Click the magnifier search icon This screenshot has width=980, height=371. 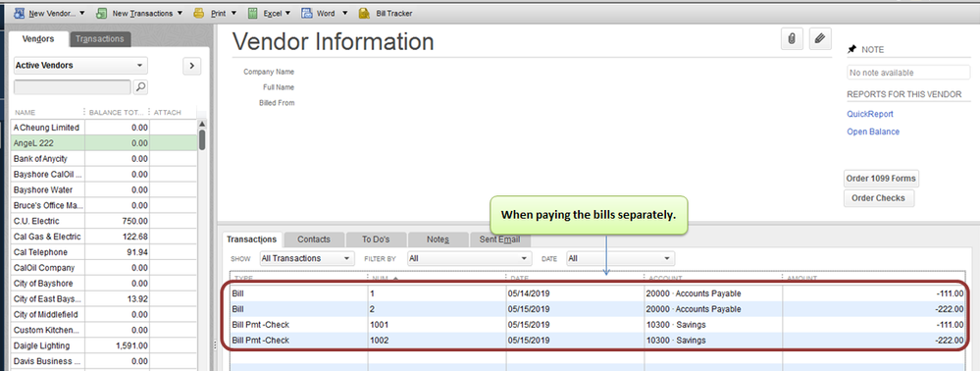(140, 87)
